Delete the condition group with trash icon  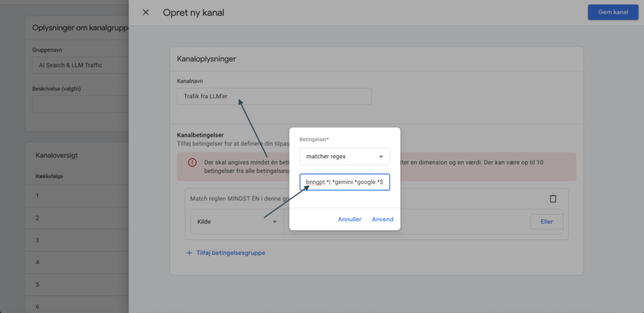coord(553,199)
